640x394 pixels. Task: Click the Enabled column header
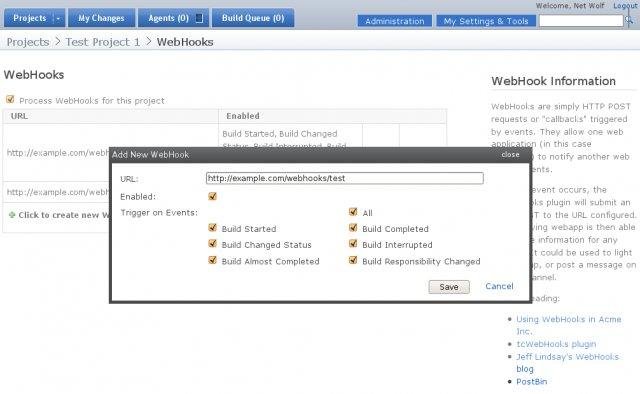tap(243, 116)
